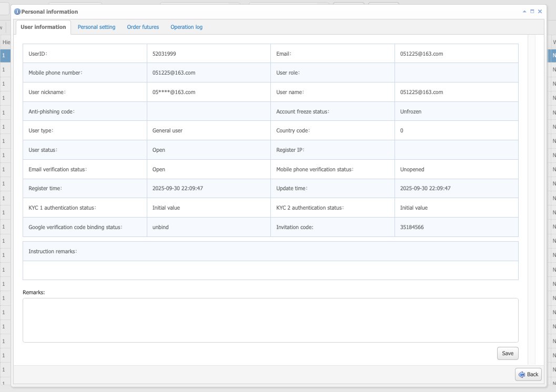The image size is (556, 392).
Task: Click the Invitation code value 35184566
Action: 411,228
